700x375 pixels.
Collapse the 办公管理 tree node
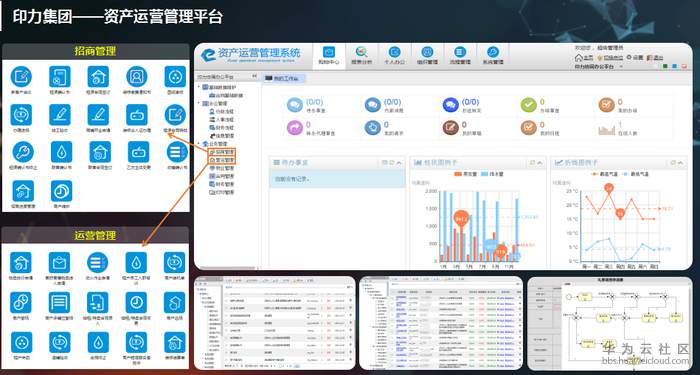[199, 103]
